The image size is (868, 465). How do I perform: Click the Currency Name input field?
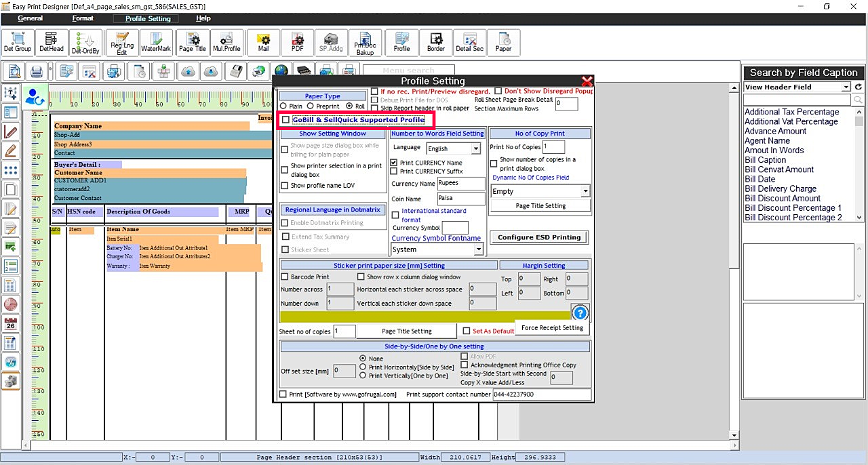(x=461, y=184)
